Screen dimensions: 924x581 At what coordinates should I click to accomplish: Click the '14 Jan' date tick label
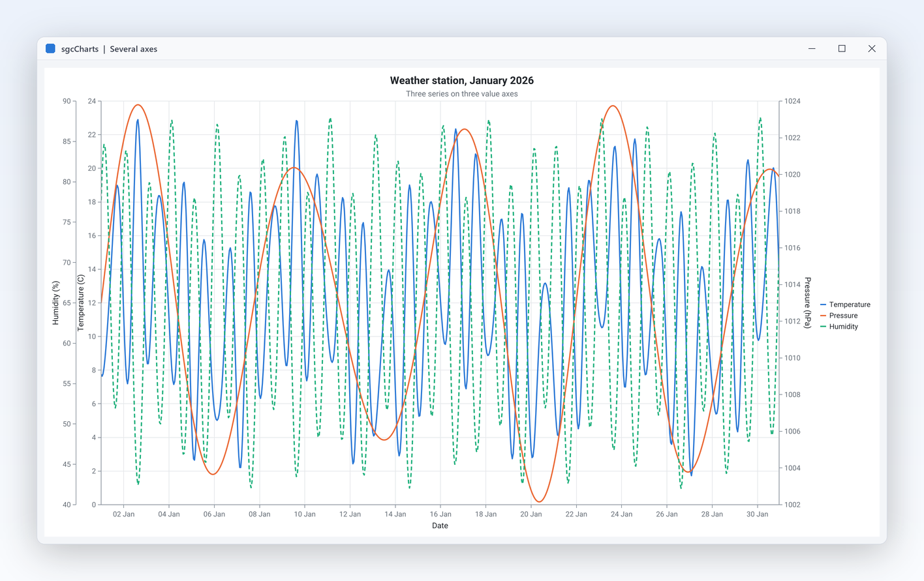coord(395,514)
